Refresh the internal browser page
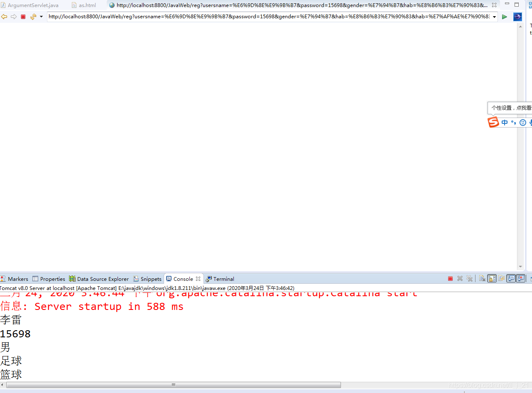This screenshot has width=532, height=393. point(33,17)
